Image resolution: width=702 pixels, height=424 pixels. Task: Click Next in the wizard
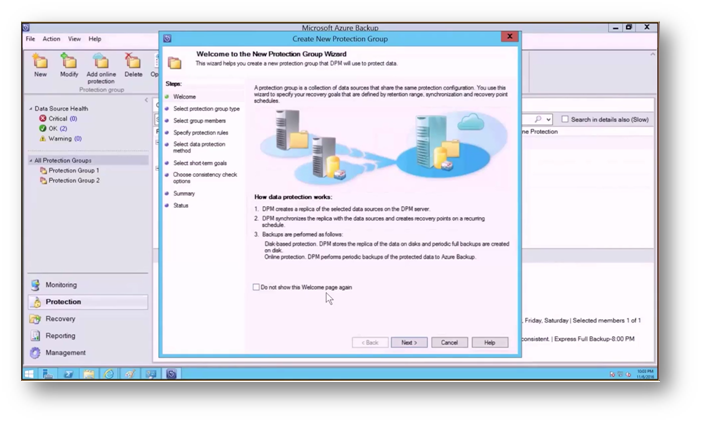click(x=409, y=343)
